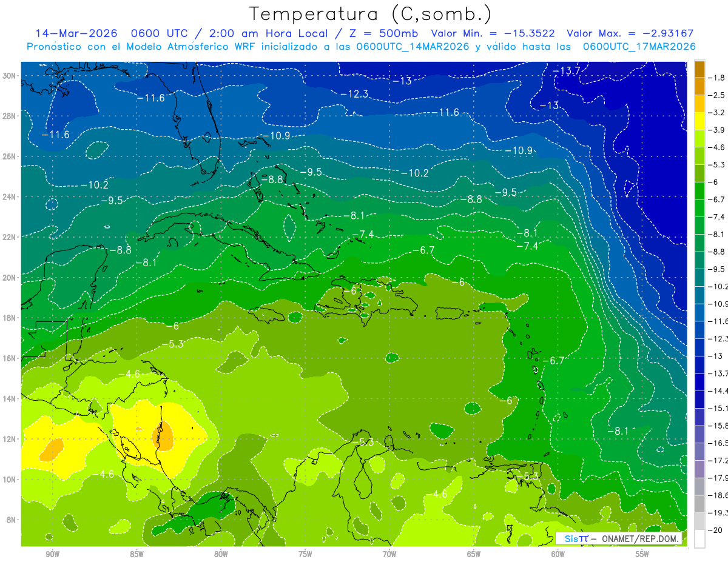Pick the white swatch below -20 on the colorbar
The image size is (728, 562).
(699, 539)
